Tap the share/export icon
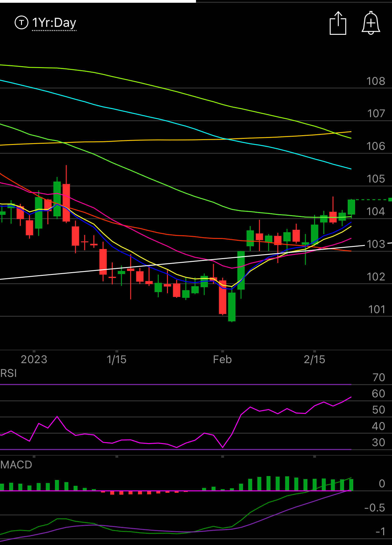The width and height of the screenshot is (392, 545). pyautogui.click(x=338, y=23)
